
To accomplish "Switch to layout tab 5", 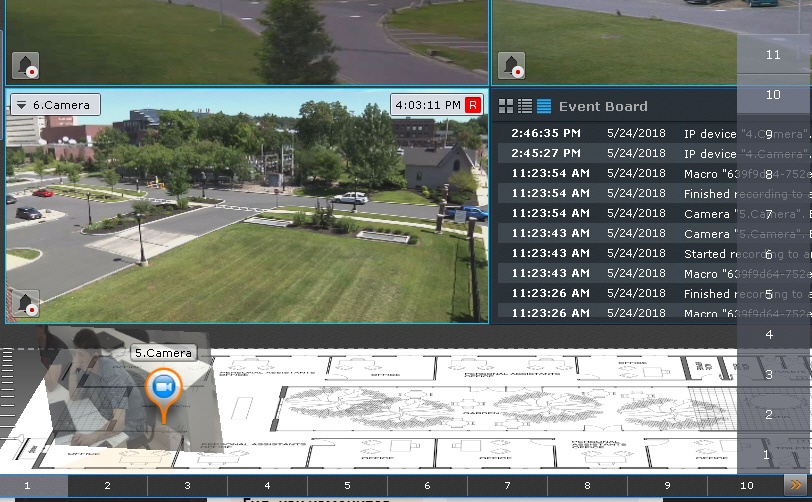I will click(347, 485).
